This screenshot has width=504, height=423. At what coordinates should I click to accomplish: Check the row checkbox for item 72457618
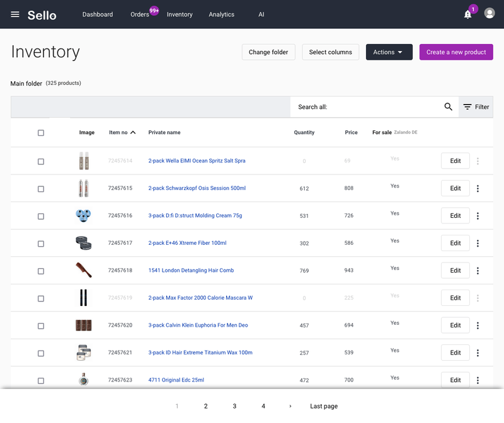tap(41, 270)
